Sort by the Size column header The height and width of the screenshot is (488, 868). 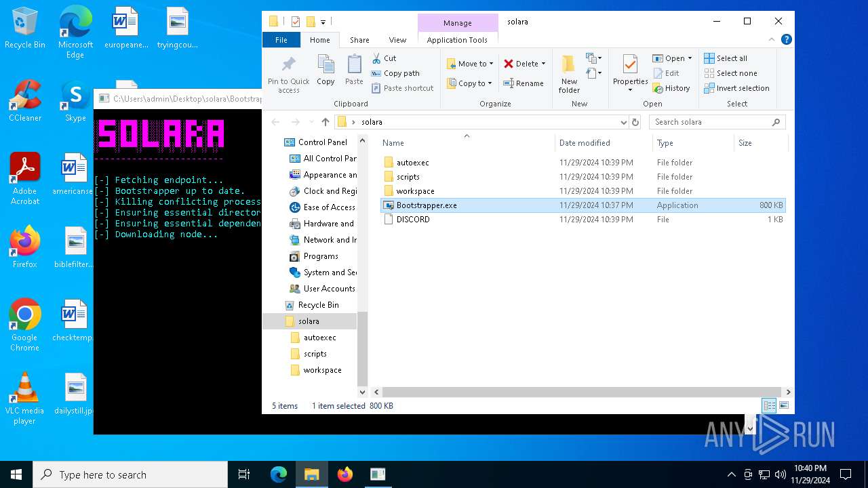[x=760, y=143]
